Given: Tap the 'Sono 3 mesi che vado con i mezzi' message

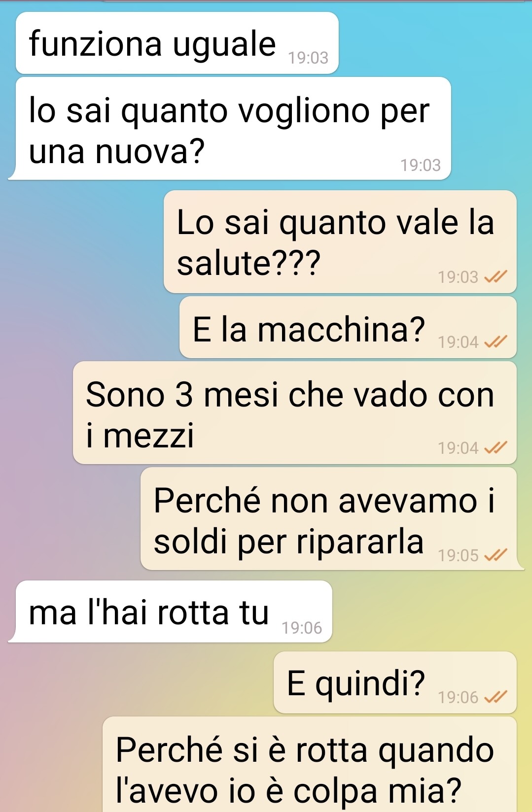Looking at the screenshot, I should [x=295, y=413].
